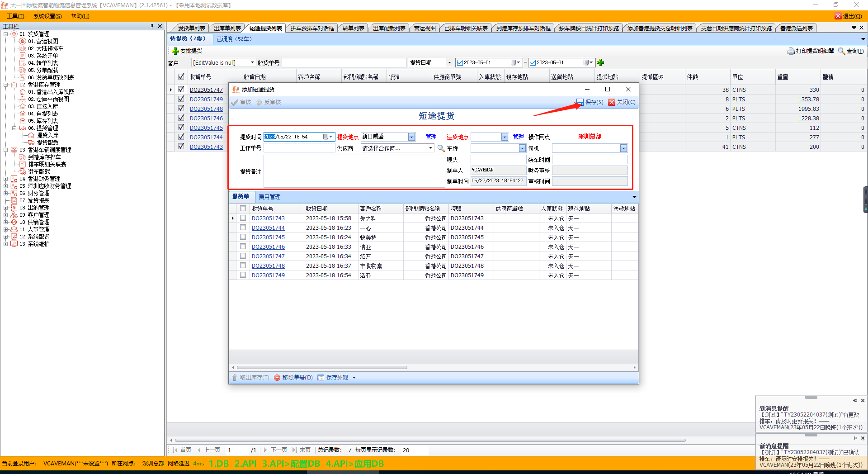Click into the 工作单号 input field
868x474 pixels.
(x=299, y=148)
